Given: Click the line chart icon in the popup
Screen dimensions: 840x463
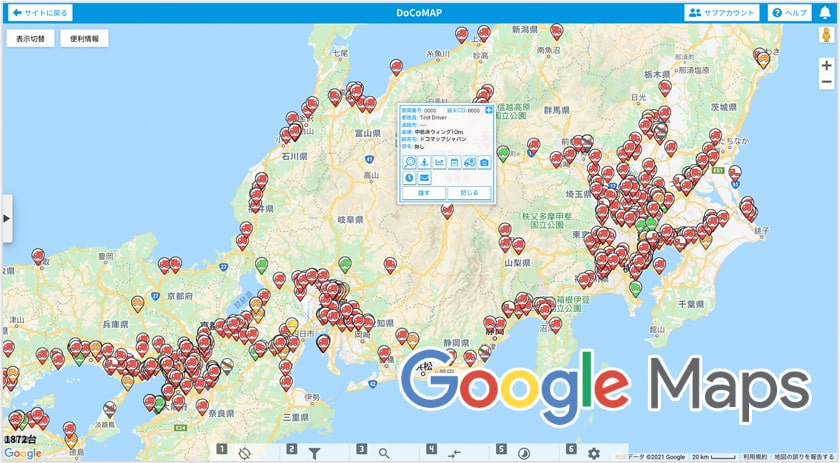Looking at the screenshot, I should click(439, 162).
